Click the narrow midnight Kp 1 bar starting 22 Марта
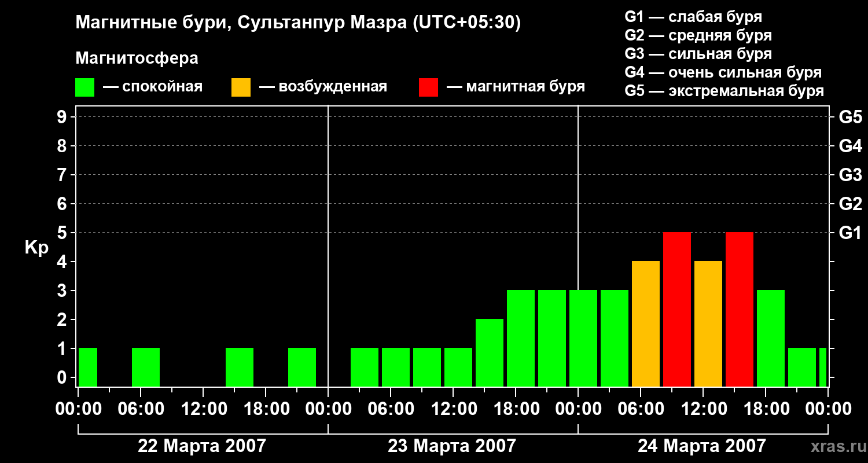This screenshot has height=463, width=868. tap(88, 367)
